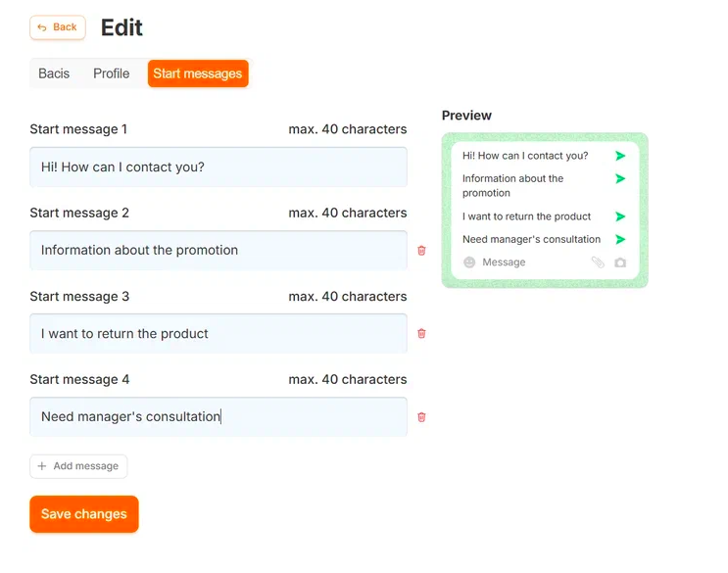Open the Profile tab
This screenshot has height=573, width=728.
click(x=111, y=73)
